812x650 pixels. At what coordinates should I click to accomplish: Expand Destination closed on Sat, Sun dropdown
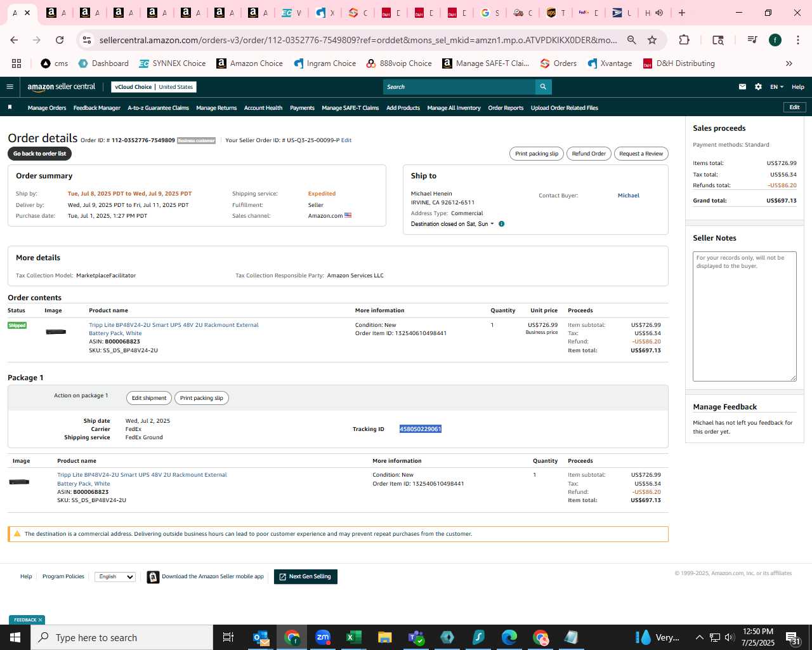click(x=452, y=224)
